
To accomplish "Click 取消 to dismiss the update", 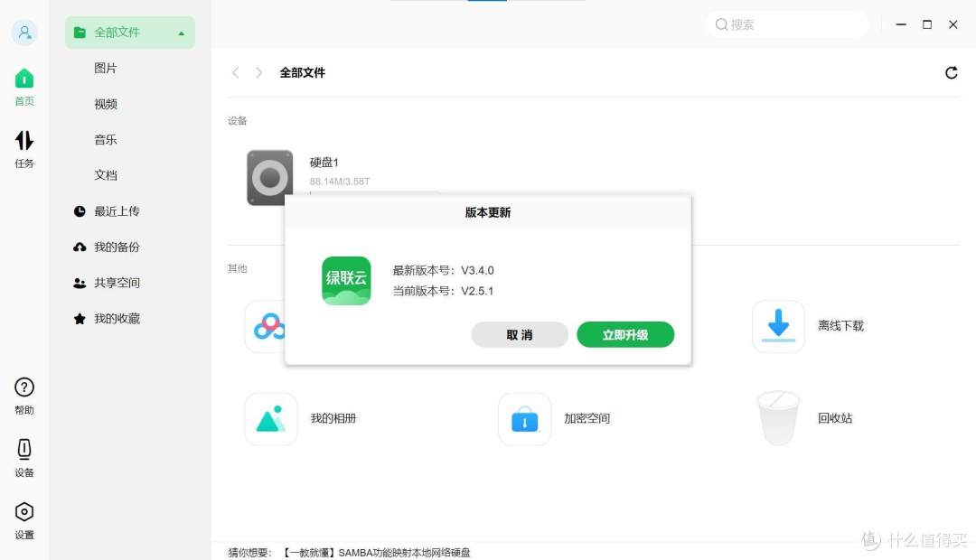I will 520,335.
